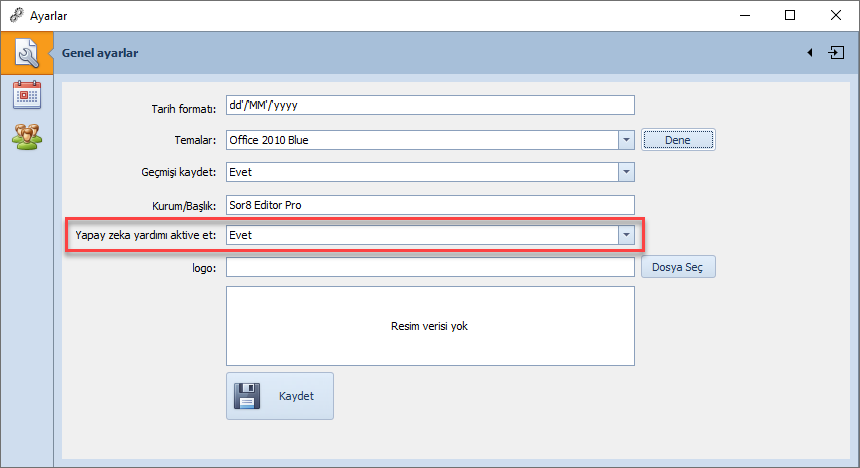
Task: Minimize the Ayarlar window
Action: pos(745,15)
